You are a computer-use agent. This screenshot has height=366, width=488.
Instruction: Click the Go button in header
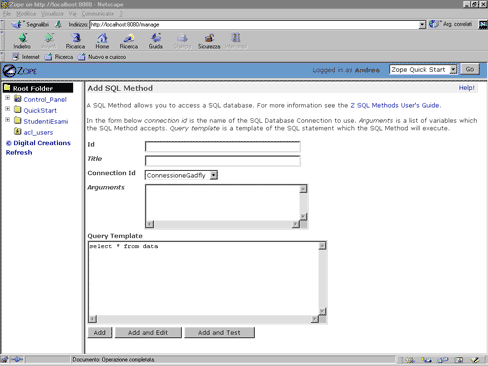click(470, 69)
